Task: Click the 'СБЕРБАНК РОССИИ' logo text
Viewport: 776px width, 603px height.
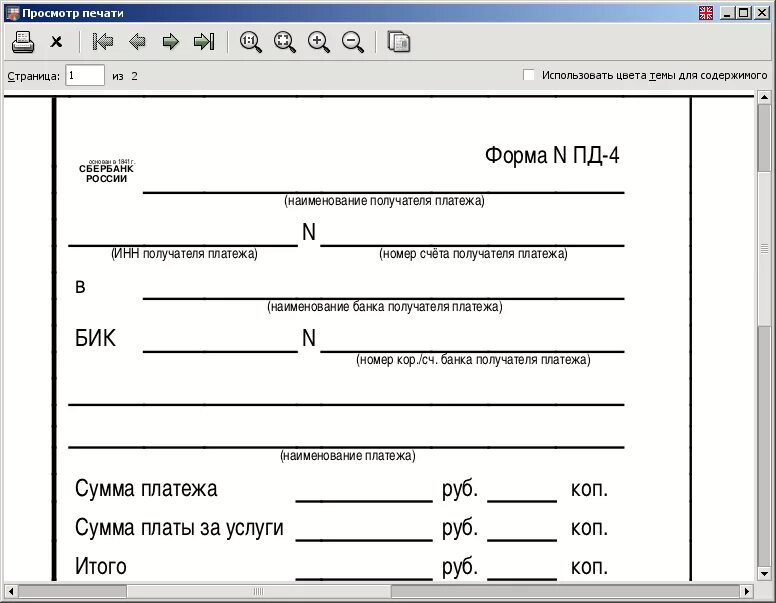Action: (106, 173)
